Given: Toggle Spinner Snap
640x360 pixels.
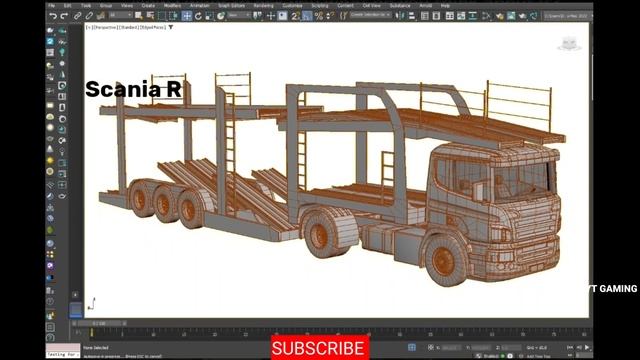Looking at the screenshot, I should coord(330,16).
